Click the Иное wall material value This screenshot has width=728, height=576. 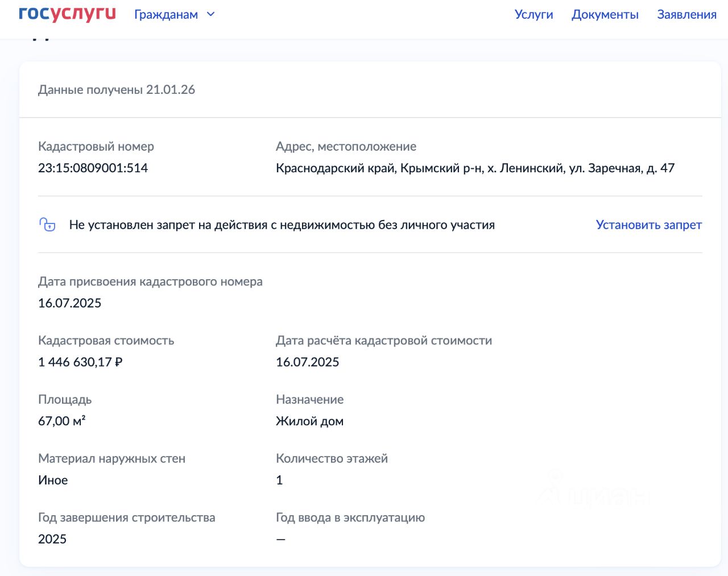click(53, 480)
